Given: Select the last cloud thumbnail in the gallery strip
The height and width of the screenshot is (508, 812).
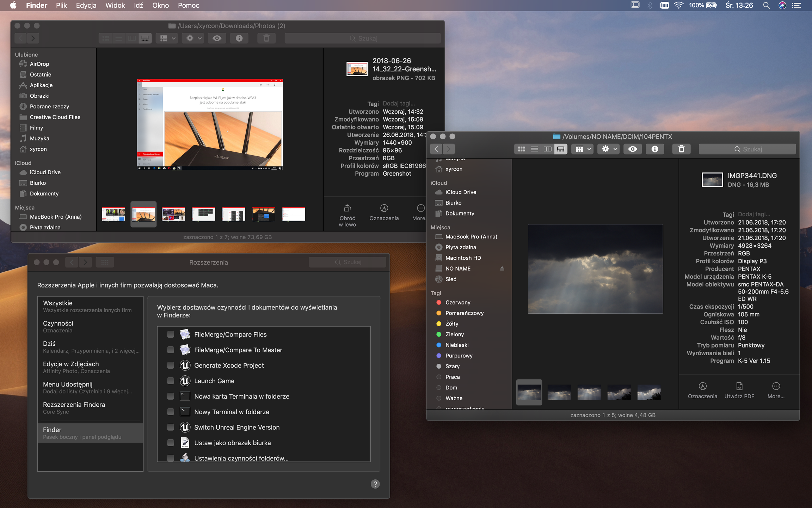Looking at the screenshot, I should (x=649, y=393).
